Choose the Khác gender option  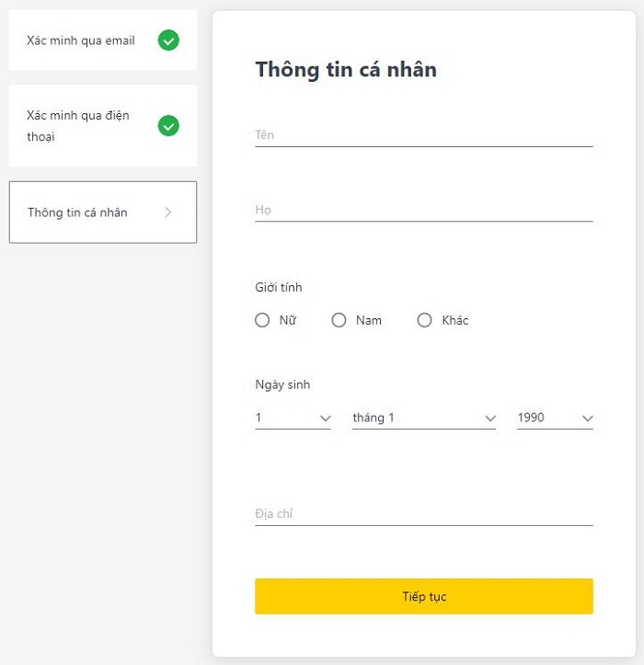point(424,320)
